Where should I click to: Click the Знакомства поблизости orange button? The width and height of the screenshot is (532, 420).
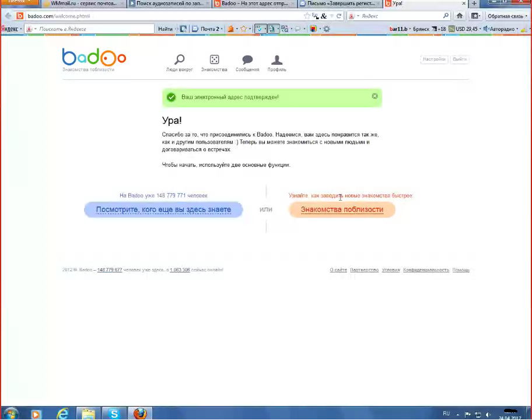(342, 209)
